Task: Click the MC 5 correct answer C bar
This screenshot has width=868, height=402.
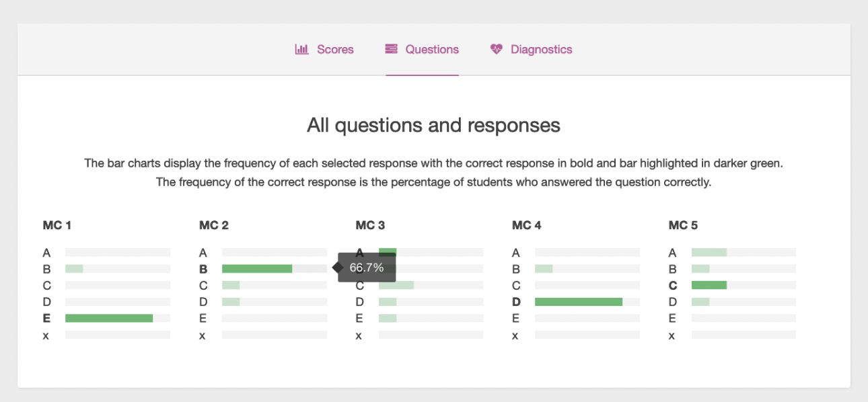Action: pyautogui.click(x=709, y=285)
